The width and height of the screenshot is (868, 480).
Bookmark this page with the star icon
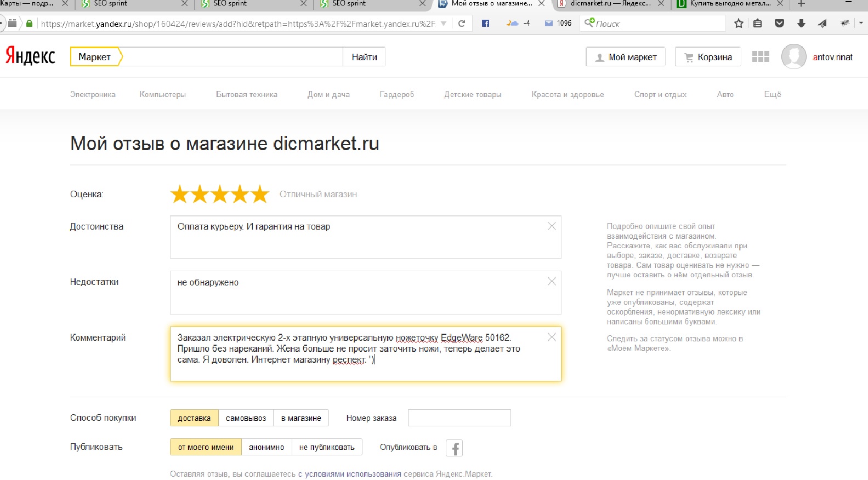pos(739,24)
